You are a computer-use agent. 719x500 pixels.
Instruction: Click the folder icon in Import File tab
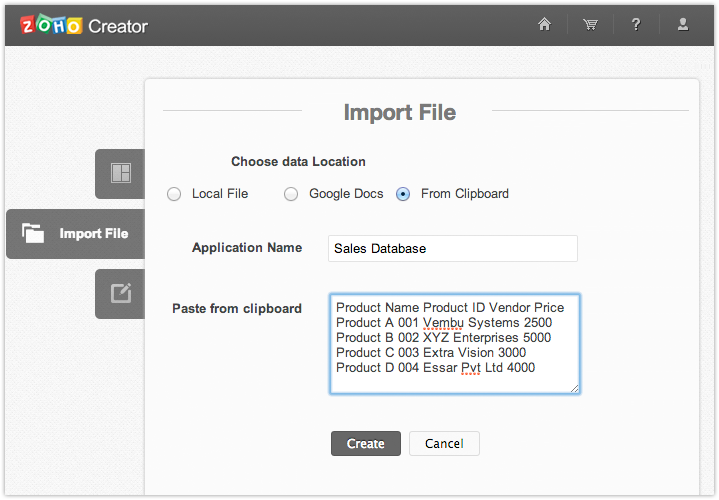[34, 234]
